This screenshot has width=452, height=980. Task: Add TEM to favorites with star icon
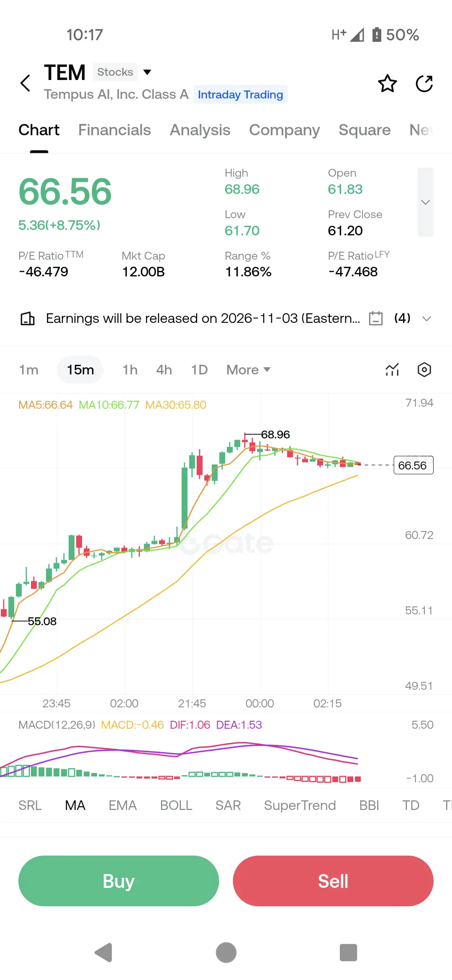coord(387,83)
